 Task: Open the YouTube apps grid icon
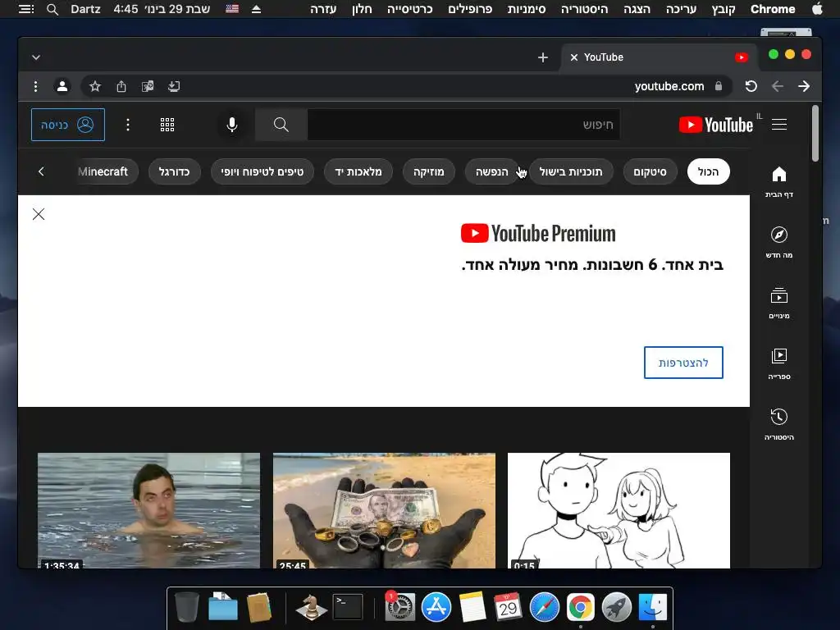[167, 125]
